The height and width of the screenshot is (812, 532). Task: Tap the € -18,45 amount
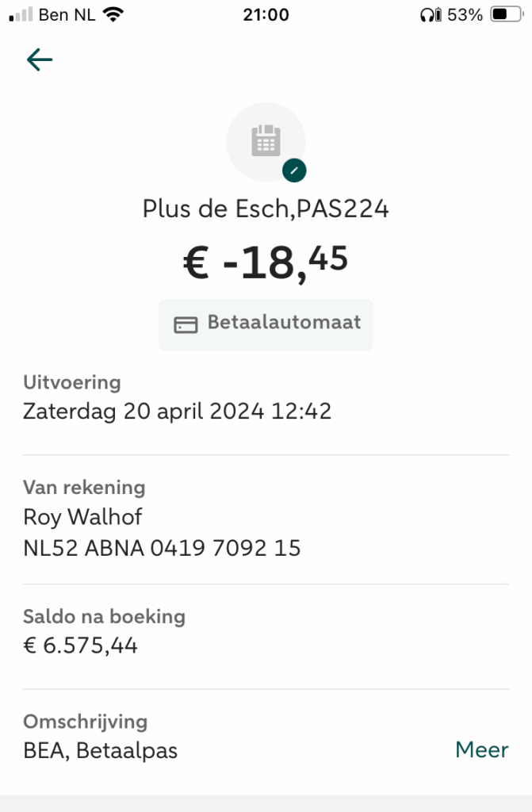pyautogui.click(x=266, y=262)
